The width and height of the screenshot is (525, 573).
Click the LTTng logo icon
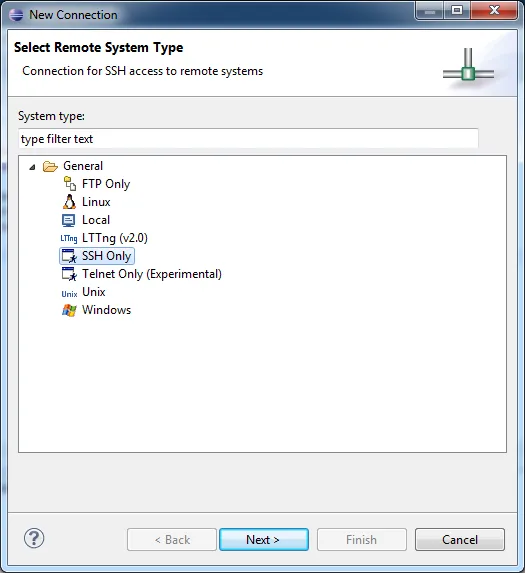coord(69,238)
